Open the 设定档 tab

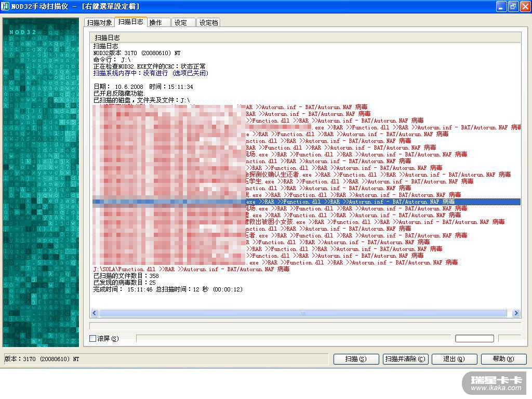click(x=208, y=22)
